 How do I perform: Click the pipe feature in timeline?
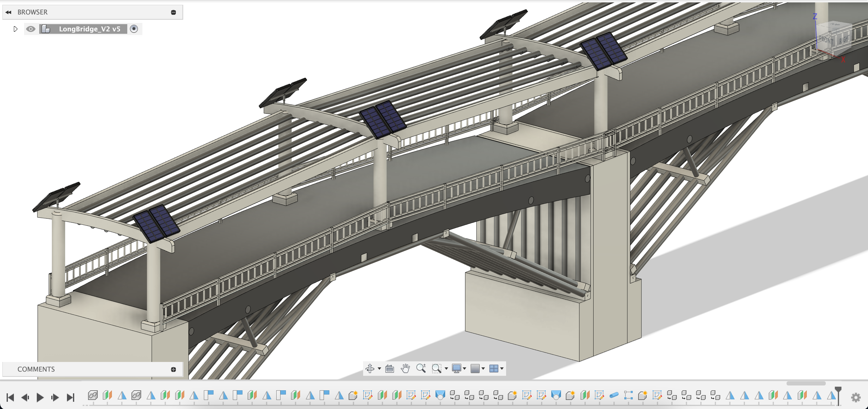[x=614, y=395]
